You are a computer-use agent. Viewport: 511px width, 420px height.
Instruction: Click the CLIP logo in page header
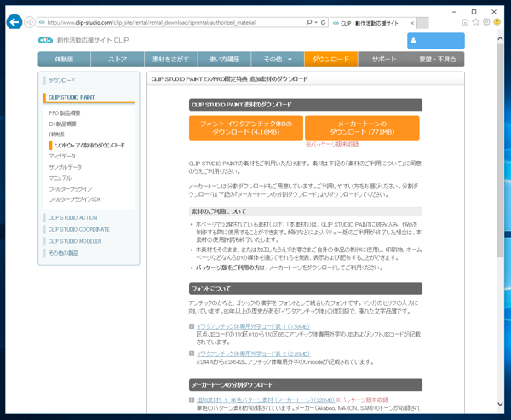pos(45,40)
